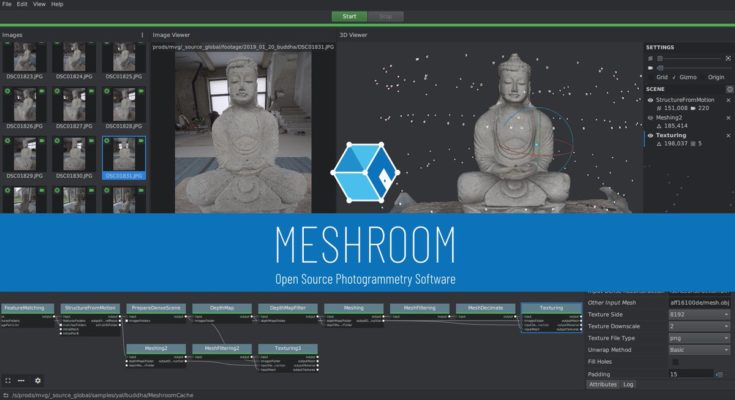
Task: Open the graph editor more-options icon
Action: point(21,381)
